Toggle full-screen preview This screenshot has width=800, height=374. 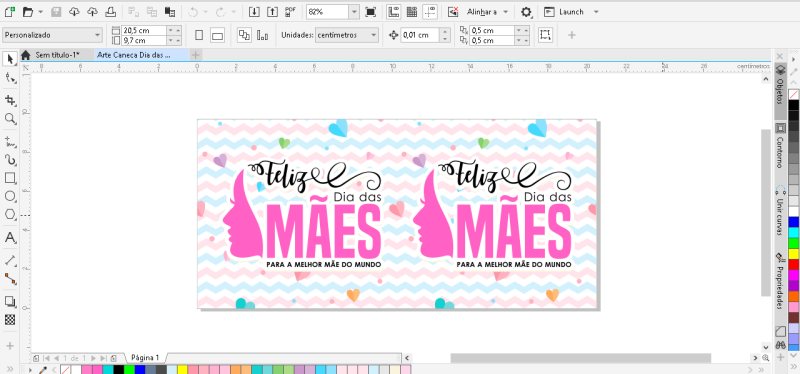371,11
